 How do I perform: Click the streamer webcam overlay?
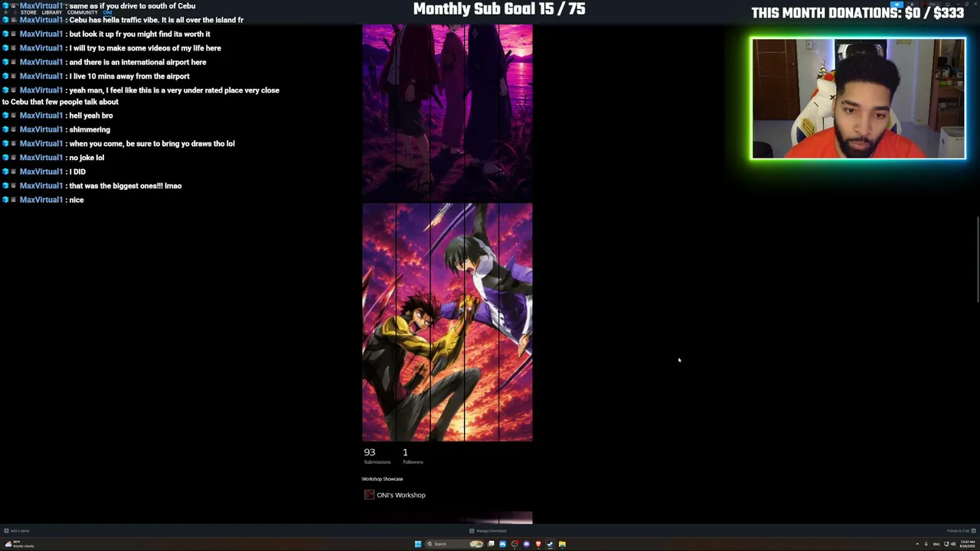(x=858, y=99)
